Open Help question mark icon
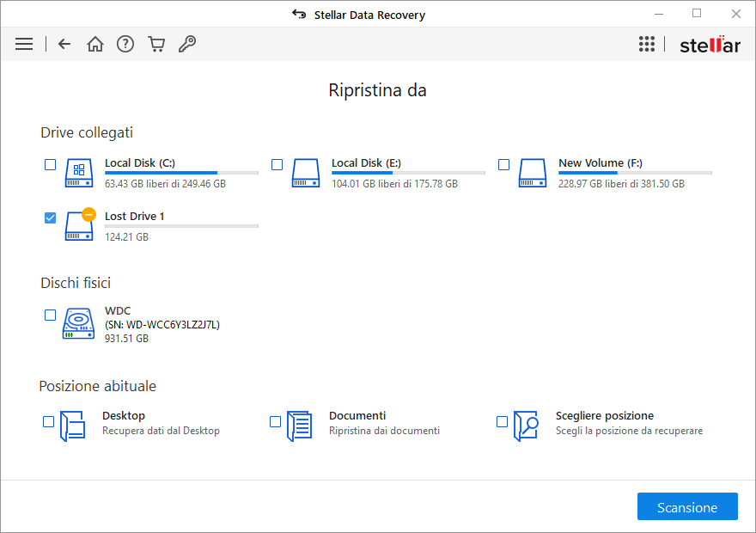 coord(125,44)
